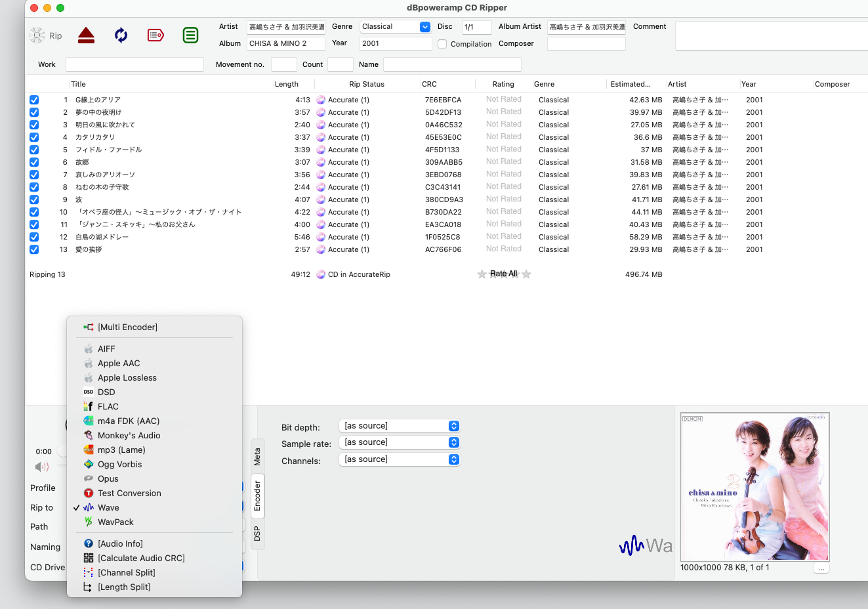
Task: Sort by the Rip Status column header
Action: click(x=367, y=84)
